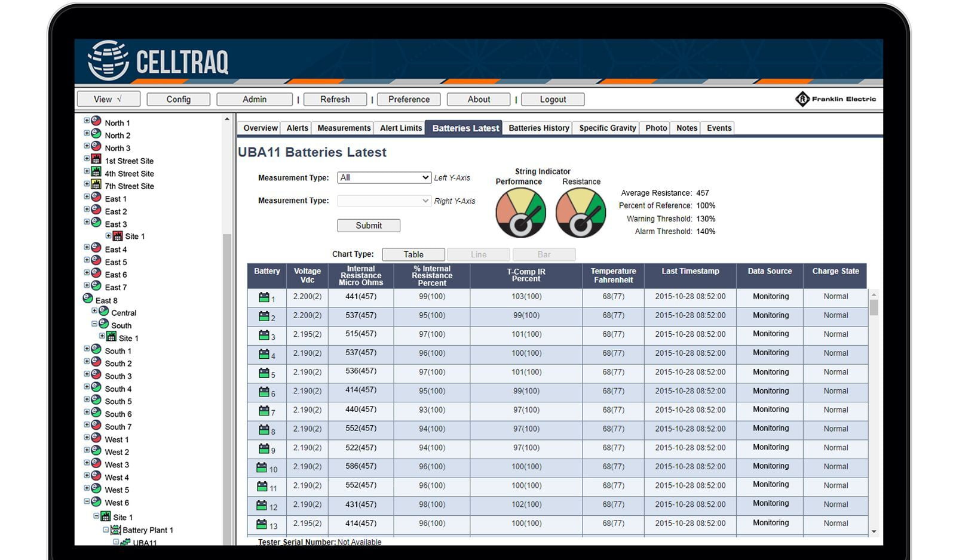Click the Central green status icon
The width and height of the screenshot is (956, 560).
[x=104, y=311]
